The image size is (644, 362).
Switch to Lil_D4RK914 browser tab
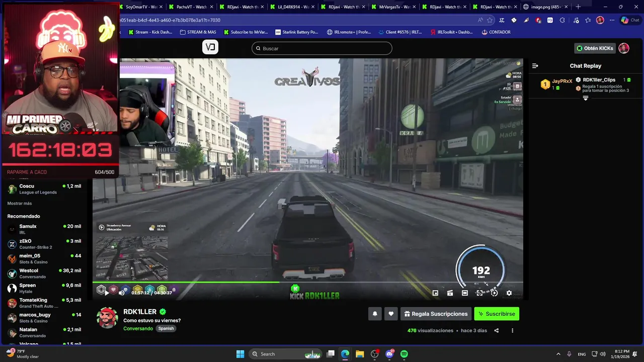293,7
